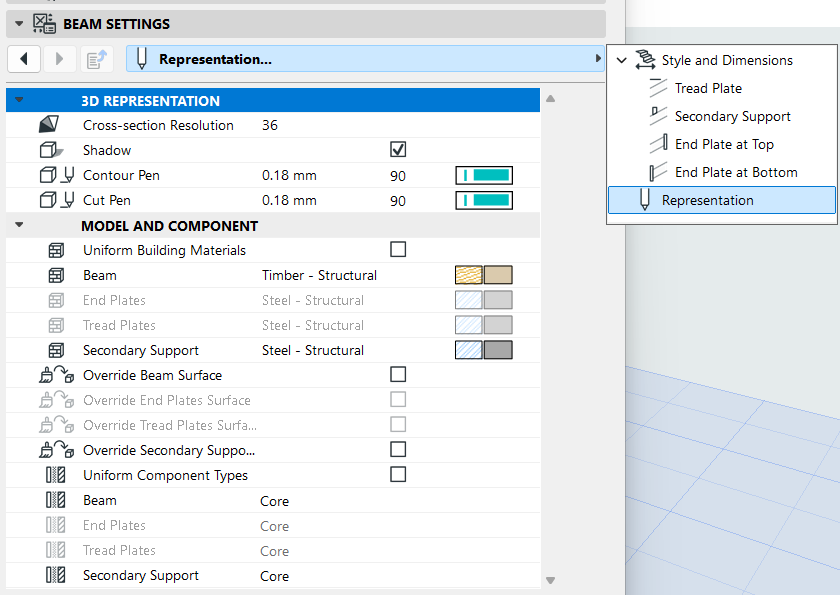The image size is (840, 595).
Task: Enable Uniform Building Materials checkbox
Action: [x=398, y=250]
